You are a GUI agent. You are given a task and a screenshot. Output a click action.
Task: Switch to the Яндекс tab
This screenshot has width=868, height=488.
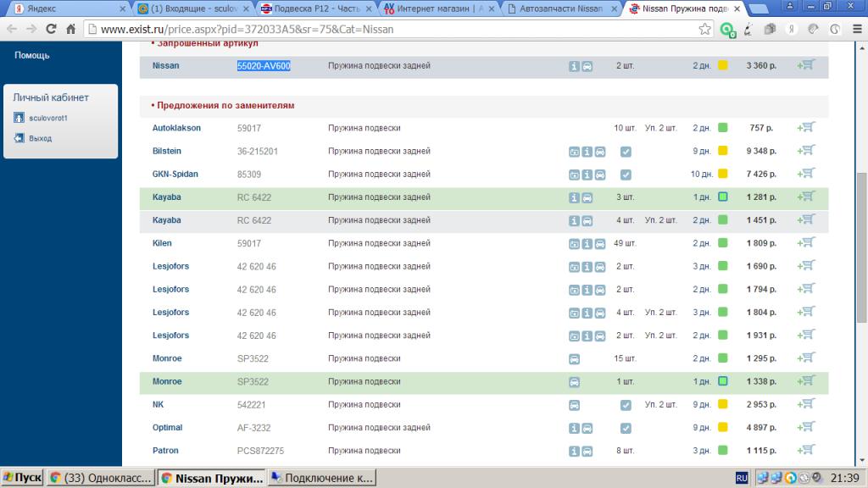(x=66, y=8)
